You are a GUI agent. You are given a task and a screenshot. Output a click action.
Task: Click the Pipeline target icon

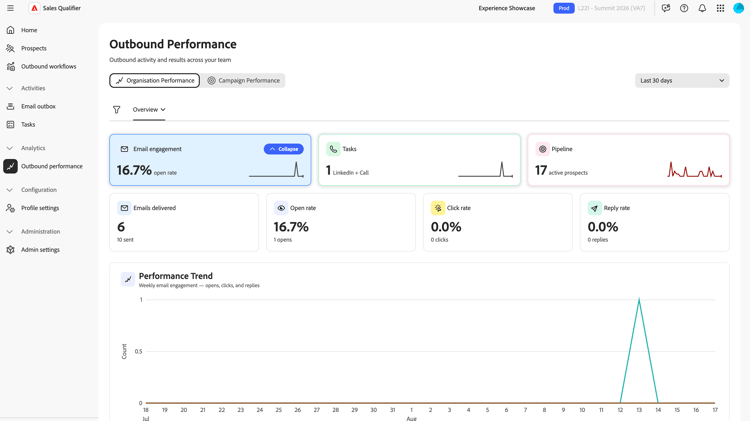point(542,149)
